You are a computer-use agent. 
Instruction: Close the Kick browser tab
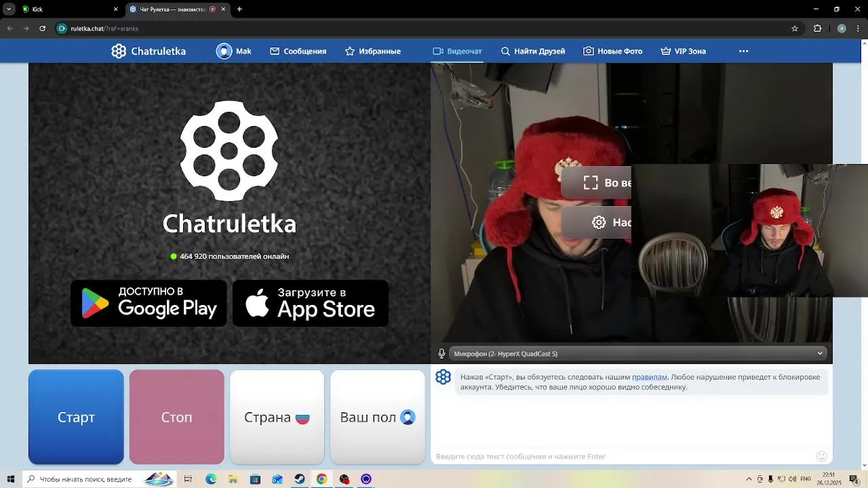tap(115, 9)
